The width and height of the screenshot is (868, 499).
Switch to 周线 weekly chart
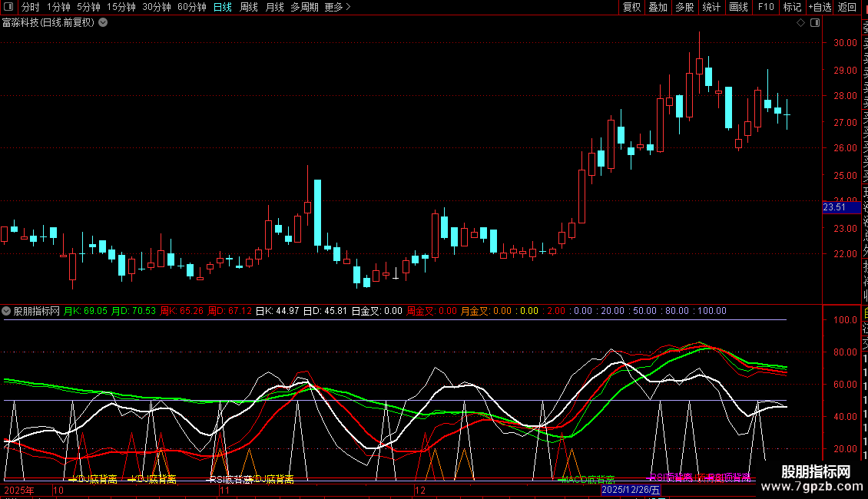pos(249,7)
